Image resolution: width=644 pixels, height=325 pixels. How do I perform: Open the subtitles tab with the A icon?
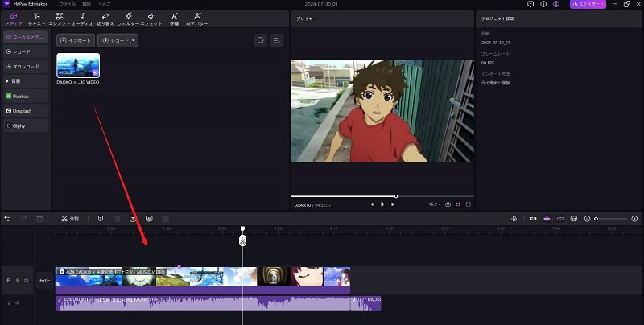click(175, 19)
